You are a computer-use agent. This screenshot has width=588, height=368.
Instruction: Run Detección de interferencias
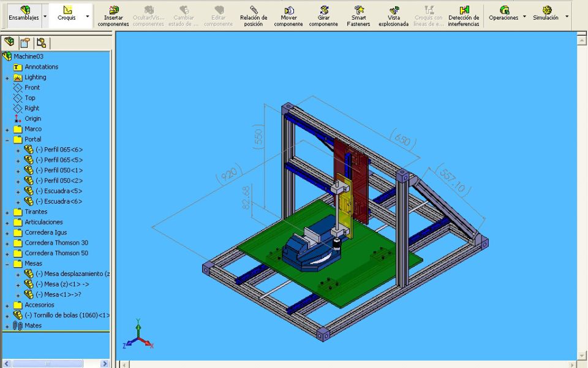pyautogui.click(x=464, y=15)
